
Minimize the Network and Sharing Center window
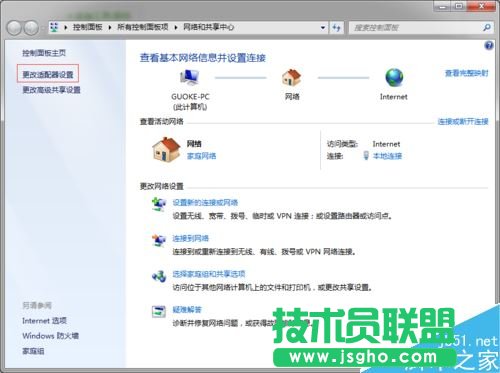(x=442, y=6)
